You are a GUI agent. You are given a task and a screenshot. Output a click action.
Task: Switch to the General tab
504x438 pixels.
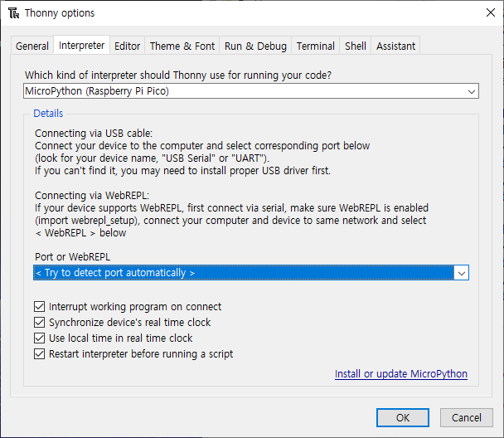pyautogui.click(x=32, y=46)
